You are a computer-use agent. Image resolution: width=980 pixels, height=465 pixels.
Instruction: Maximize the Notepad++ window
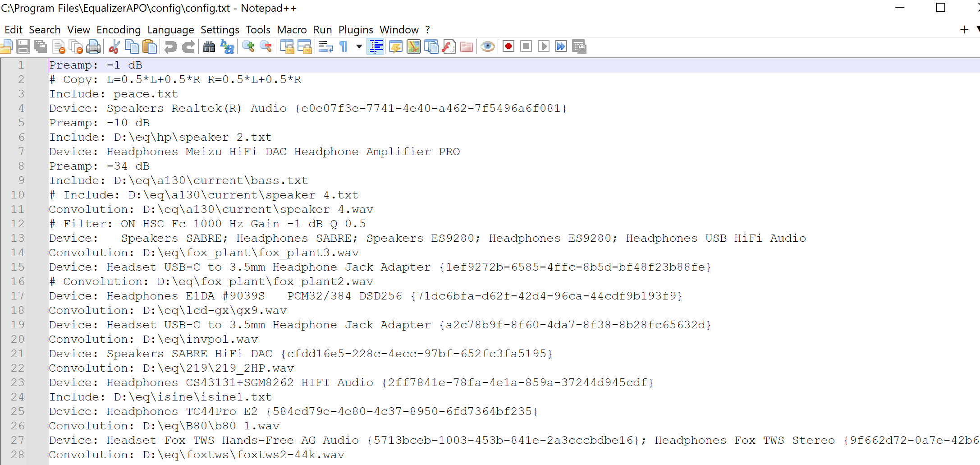(x=941, y=7)
